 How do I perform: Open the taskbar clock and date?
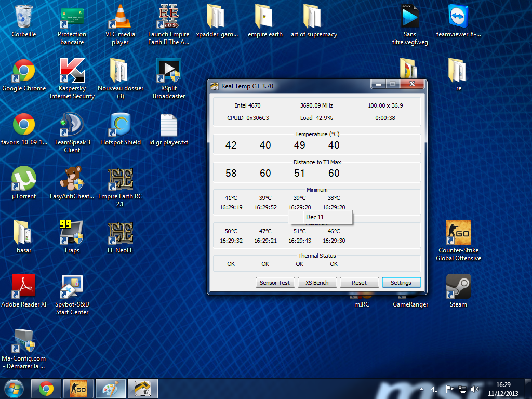click(x=502, y=389)
